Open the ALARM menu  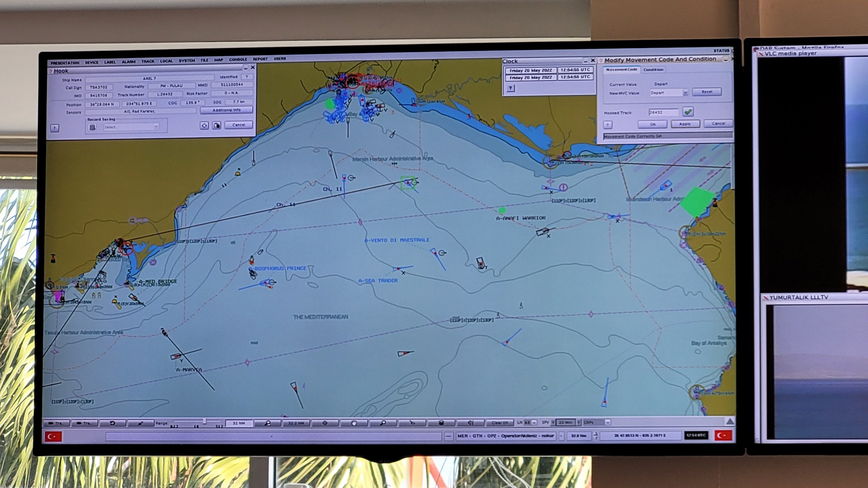tap(128, 62)
